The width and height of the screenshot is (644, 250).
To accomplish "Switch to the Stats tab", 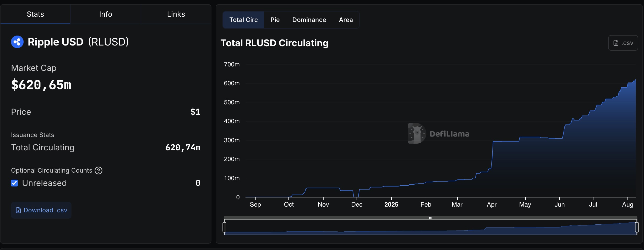I will (x=35, y=14).
